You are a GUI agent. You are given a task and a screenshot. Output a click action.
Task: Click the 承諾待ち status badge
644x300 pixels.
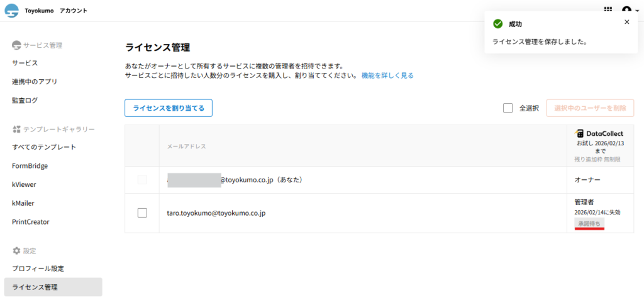coord(589,223)
